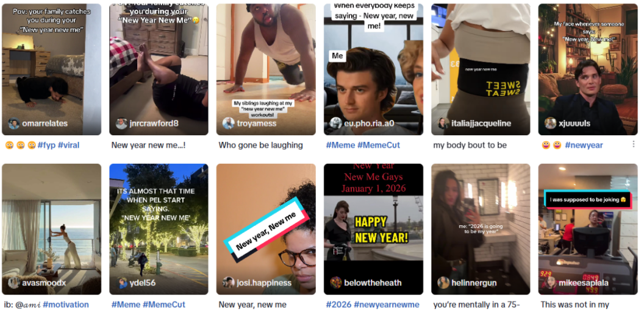Open the beach balcony stretching video
The image size is (644, 313).
(51, 229)
